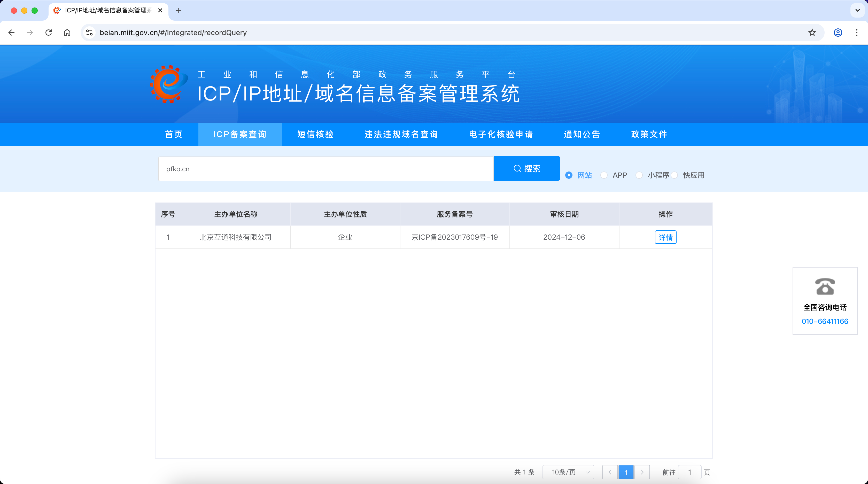
Task: Click the browser back arrow icon
Action: pos(11,32)
